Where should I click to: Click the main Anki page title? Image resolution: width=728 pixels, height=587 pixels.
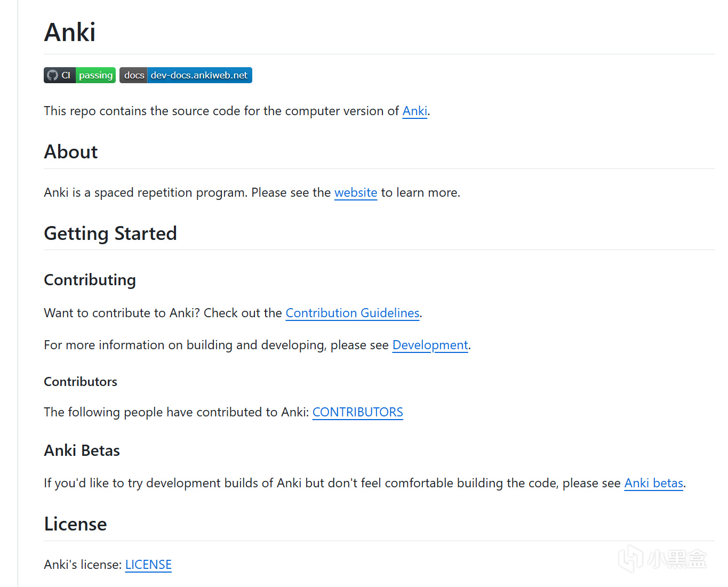tap(70, 32)
